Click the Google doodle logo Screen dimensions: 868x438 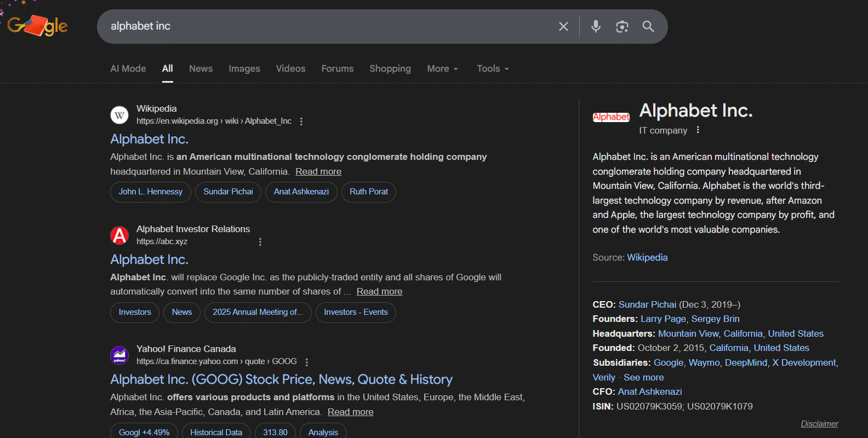pyautogui.click(x=37, y=26)
